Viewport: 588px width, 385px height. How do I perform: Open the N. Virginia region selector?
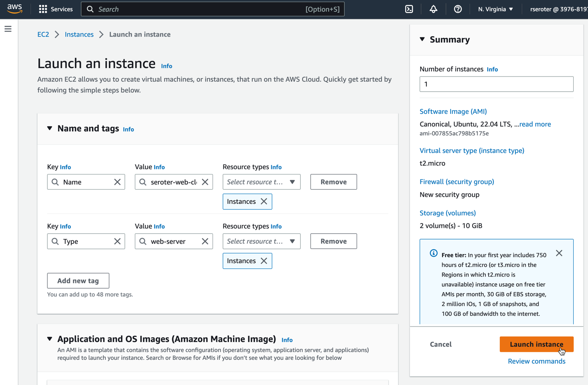pos(496,9)
